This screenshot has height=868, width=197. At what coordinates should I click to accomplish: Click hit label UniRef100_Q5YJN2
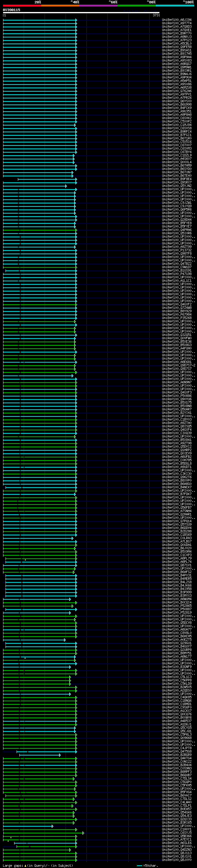pyautogui.click(x=176, y=186)
